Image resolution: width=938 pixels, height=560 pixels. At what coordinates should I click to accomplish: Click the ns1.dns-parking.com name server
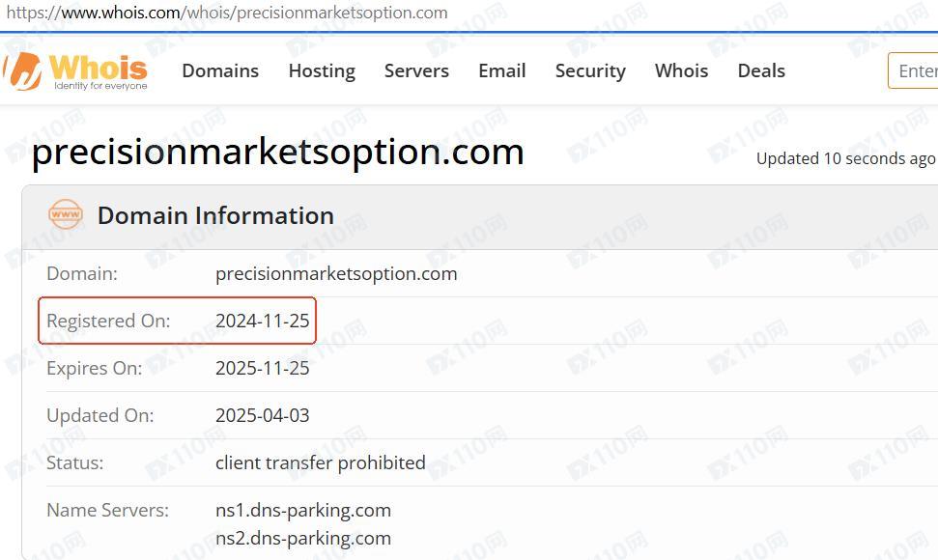[x=303, y=511]
